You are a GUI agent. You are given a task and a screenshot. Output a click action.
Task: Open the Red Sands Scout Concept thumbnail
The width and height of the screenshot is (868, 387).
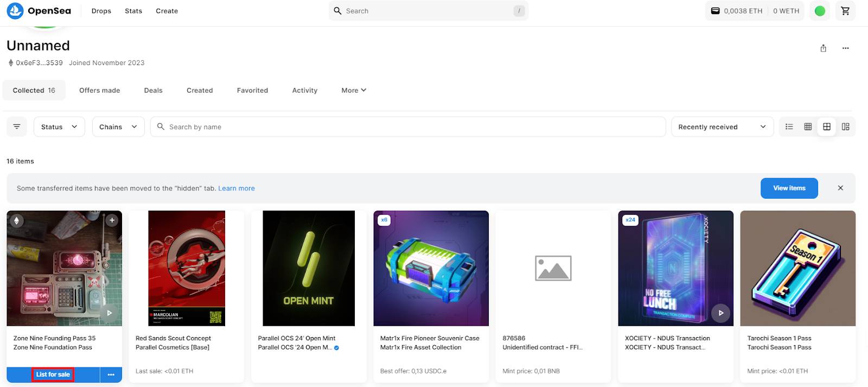coord(187,268)
